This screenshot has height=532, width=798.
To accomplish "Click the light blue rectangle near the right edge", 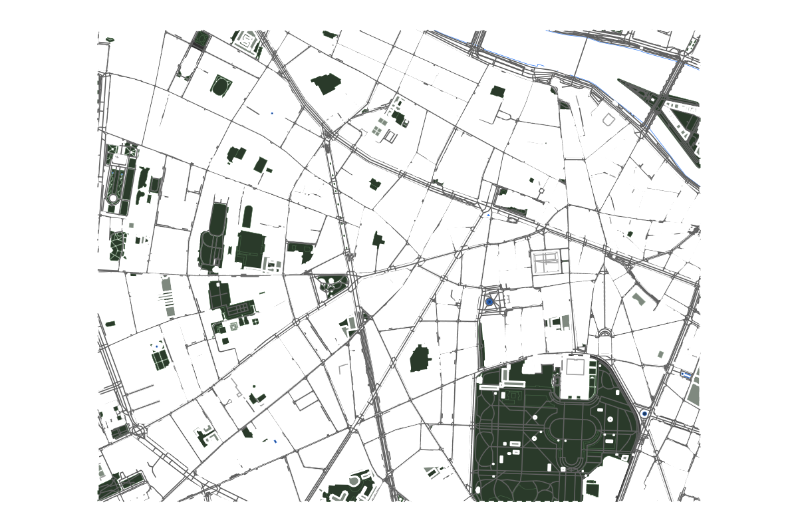I will [686, 375].
